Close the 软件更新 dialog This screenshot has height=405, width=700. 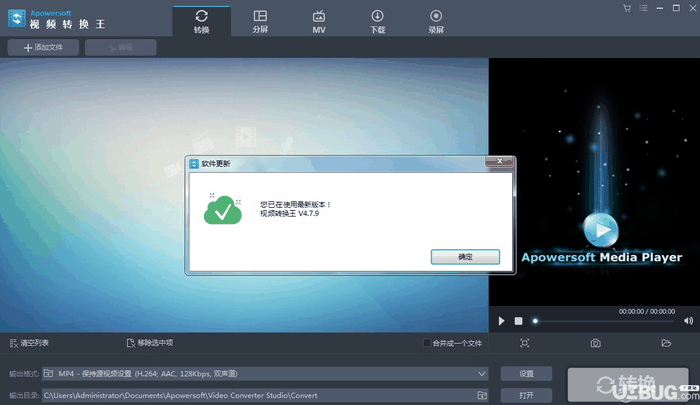(x=499, y=161)
